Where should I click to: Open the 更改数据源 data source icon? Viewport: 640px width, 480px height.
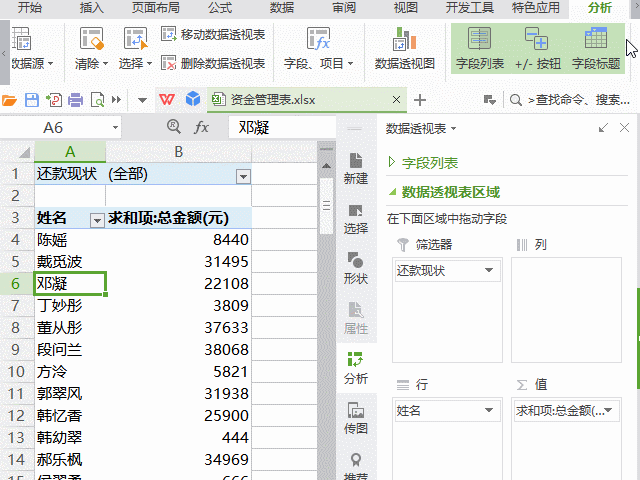21,38
